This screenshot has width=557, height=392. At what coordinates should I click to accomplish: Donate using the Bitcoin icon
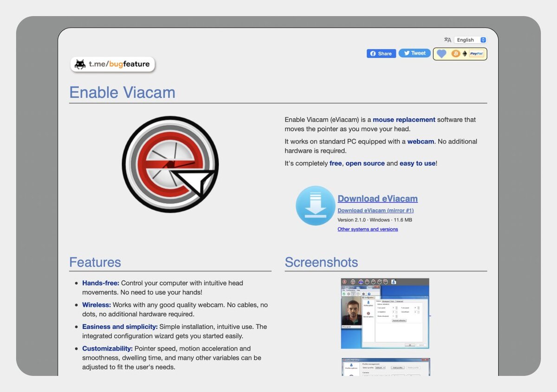456,54
